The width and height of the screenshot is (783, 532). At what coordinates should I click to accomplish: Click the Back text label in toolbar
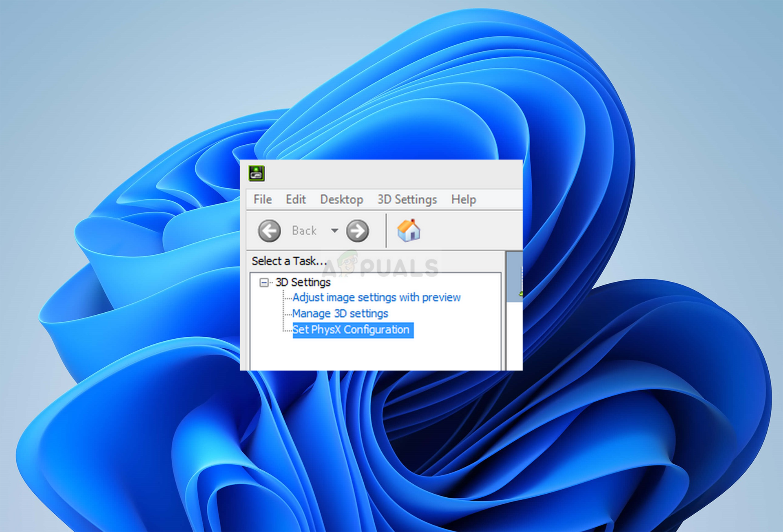pyautogui.click(x=304, y=231)
